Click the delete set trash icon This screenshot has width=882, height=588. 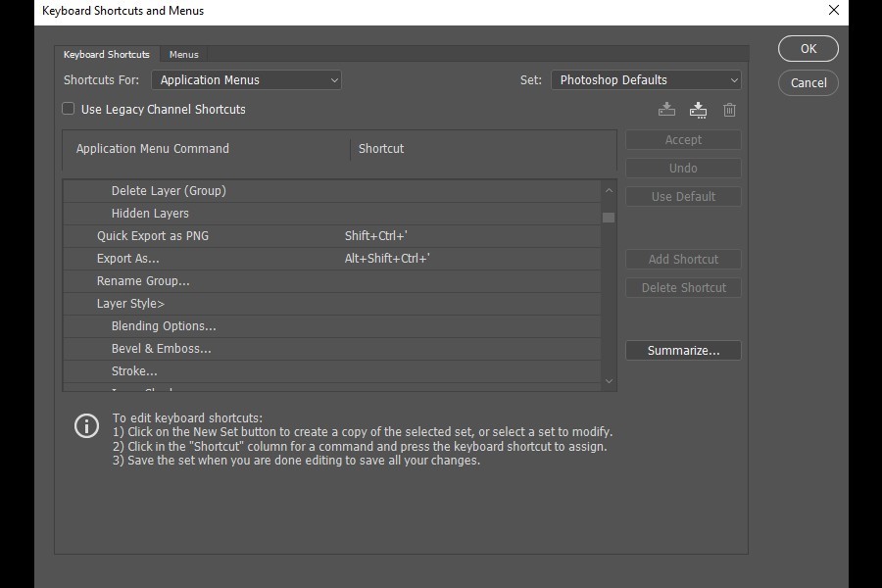coord(729,110)
